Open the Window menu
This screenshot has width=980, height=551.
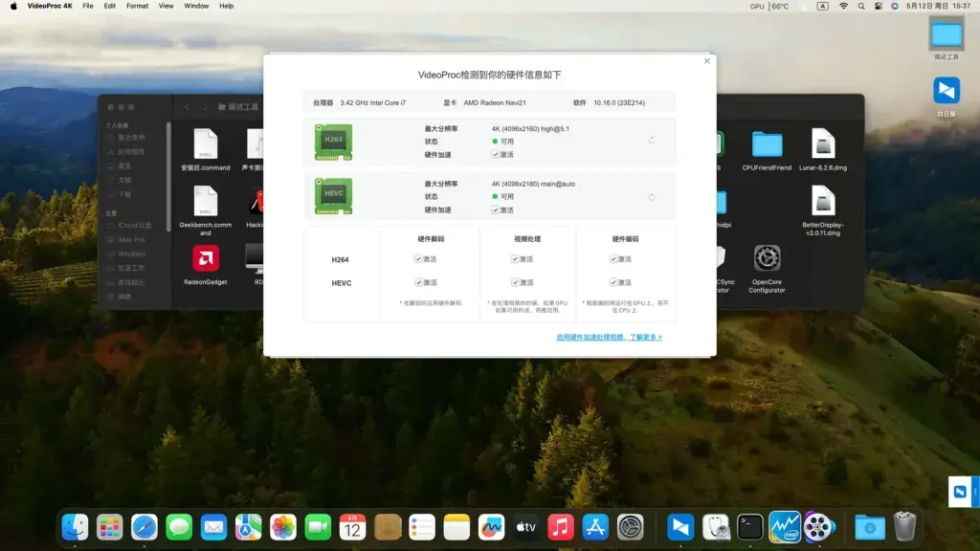coord(196,7)
